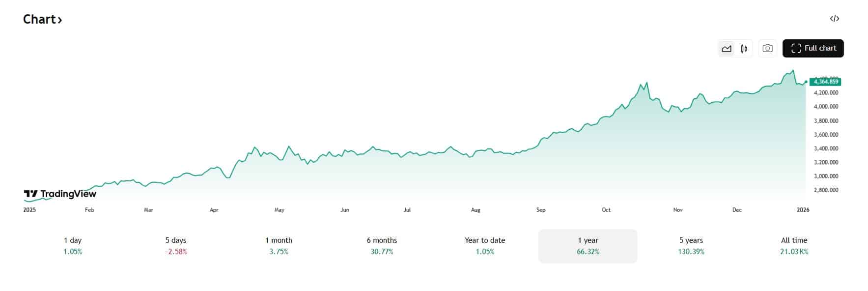
Task: Select the 5 days range
Action: (x=175, y=246)
